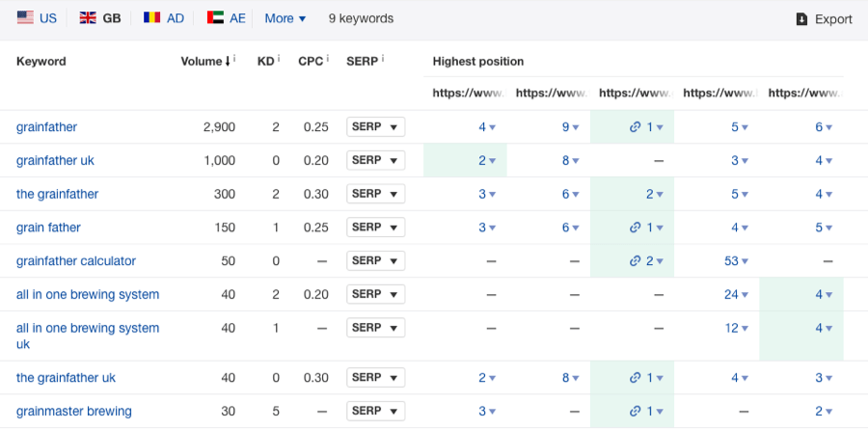Click the link icon in the grainfather row
The width and height of the screenshot is (868, 429).
click(634, 127)
